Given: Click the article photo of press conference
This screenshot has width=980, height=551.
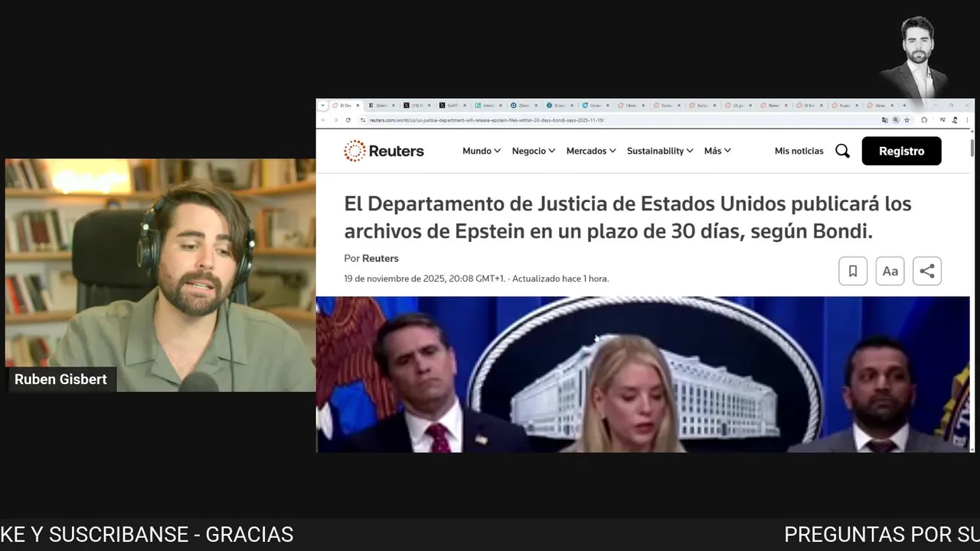Looking at the screenshot, I should tap(643, 374).
